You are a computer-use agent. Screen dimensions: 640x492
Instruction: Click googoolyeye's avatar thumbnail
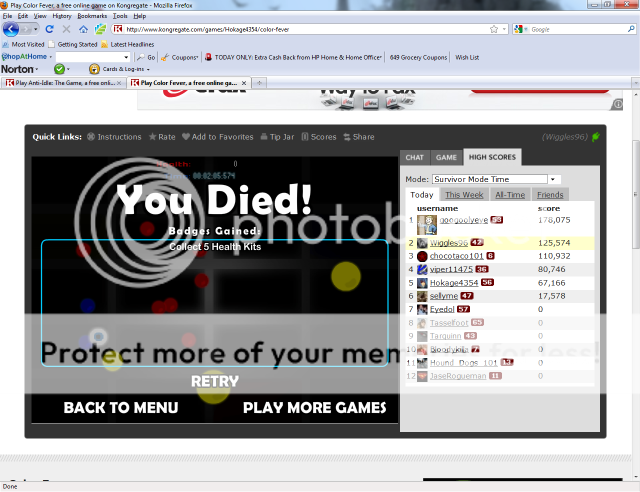click(x=427, y=225)
